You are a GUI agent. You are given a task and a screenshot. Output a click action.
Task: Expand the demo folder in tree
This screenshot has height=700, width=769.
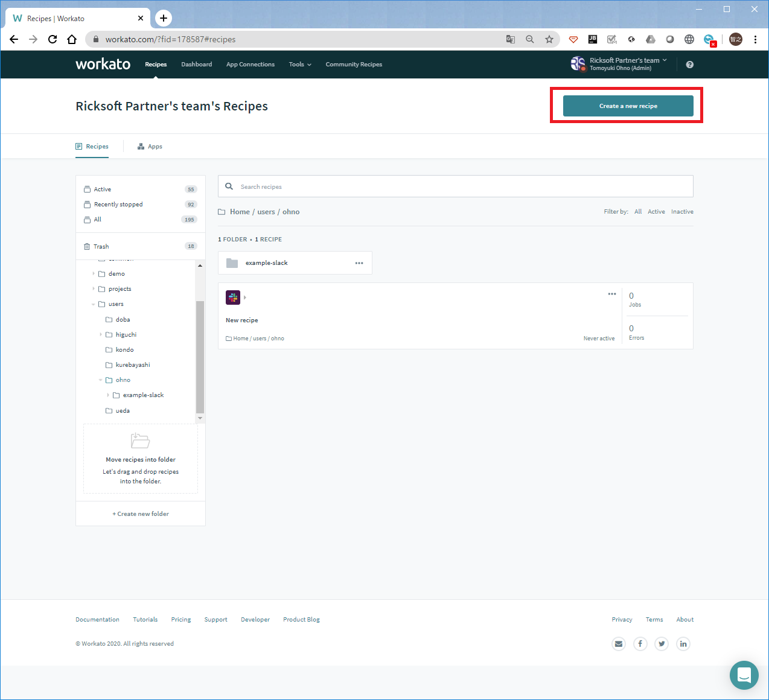point(94,274)
